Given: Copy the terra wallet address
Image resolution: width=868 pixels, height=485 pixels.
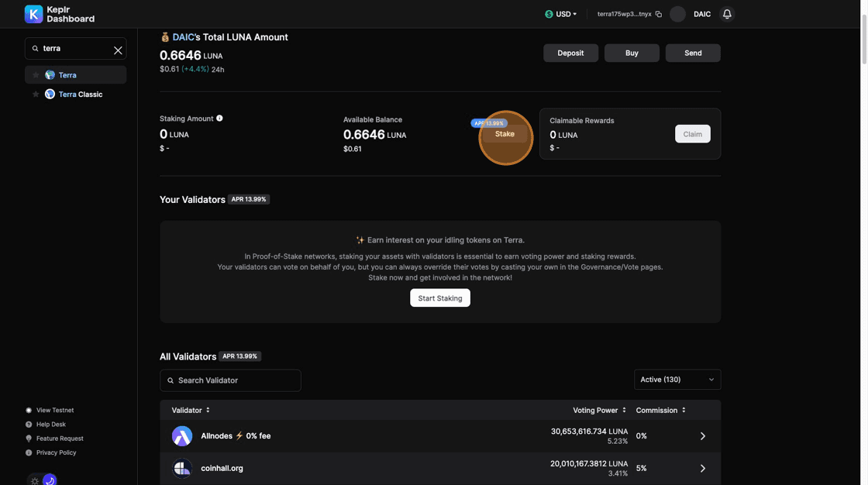Looking at the screenshot, I should pos(659,14).
